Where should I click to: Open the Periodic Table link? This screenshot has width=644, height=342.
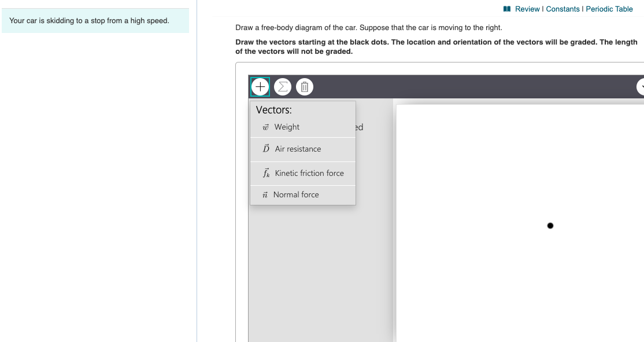(609, 9)
